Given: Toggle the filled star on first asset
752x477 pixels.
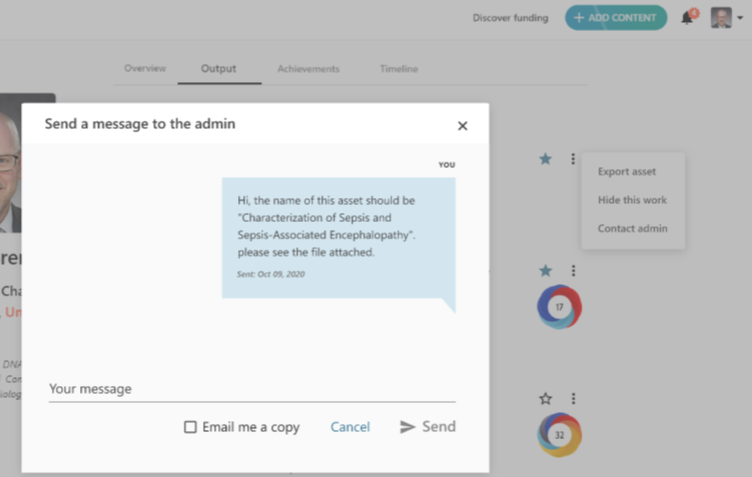Looking at the screenshot, I should pyautogui.click(x=545, y=159).
